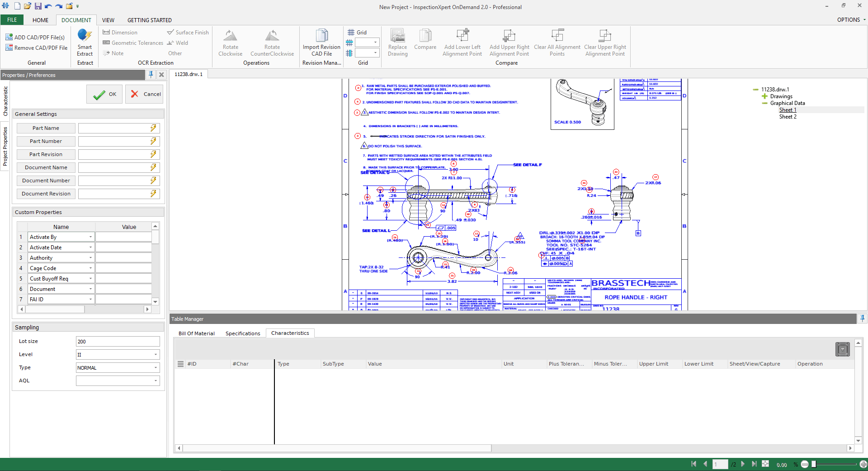The width and height of the screenshot is (868, 471).
Task: Click Clear All Alignment Points
Action: (557, 43)
